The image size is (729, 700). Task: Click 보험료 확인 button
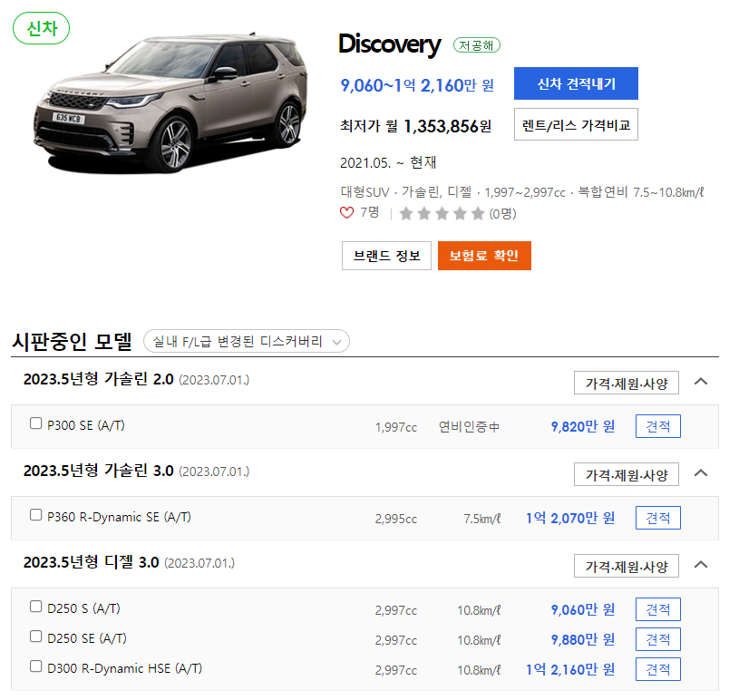pyautogui.click(x=484, y=256)
